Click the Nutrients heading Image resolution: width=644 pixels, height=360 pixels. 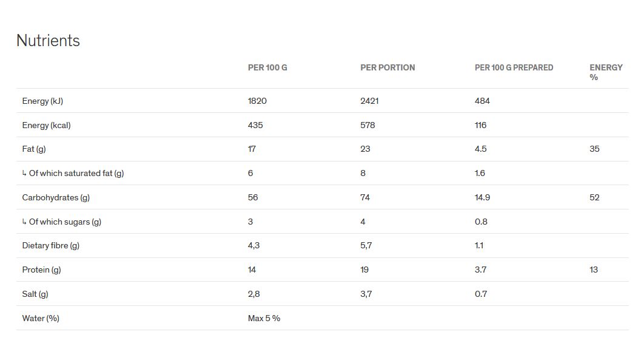(48, 41)
